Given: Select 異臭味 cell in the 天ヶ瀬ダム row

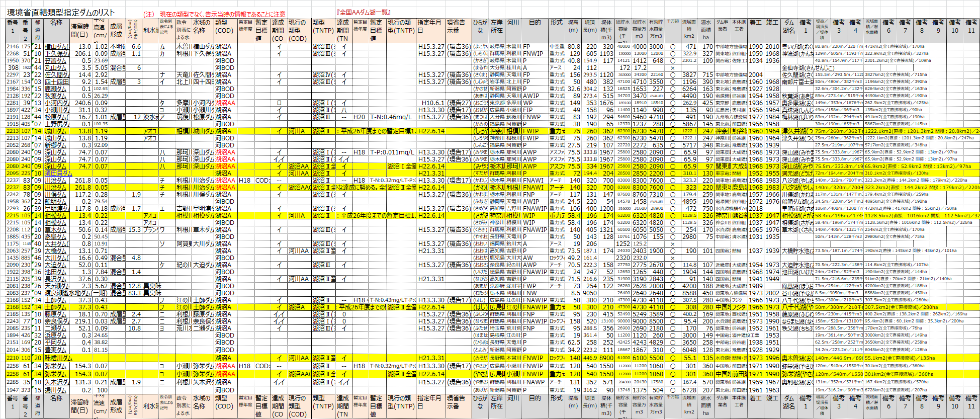Looking at the screenshot, I should click(151, 286).
